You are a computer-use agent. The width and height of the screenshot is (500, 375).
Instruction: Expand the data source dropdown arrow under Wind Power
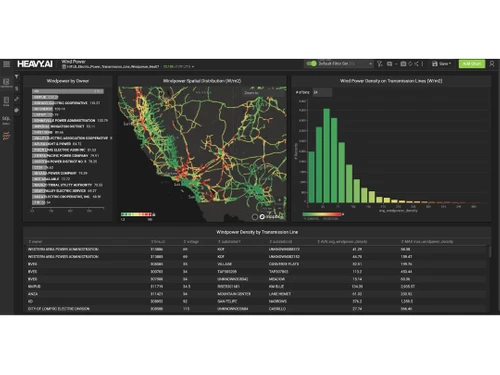193,67
